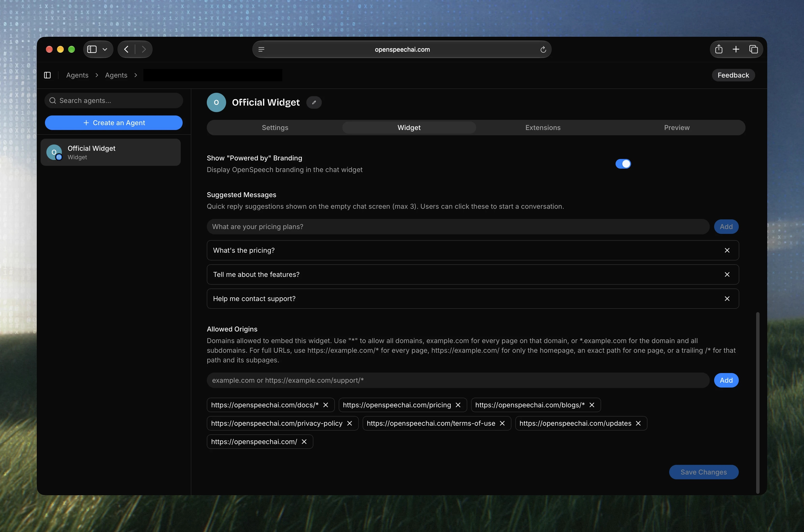Focus the Search agents field
Image resolution: width=804 pixels, height=532 pixels.
[x=114, y=101]
